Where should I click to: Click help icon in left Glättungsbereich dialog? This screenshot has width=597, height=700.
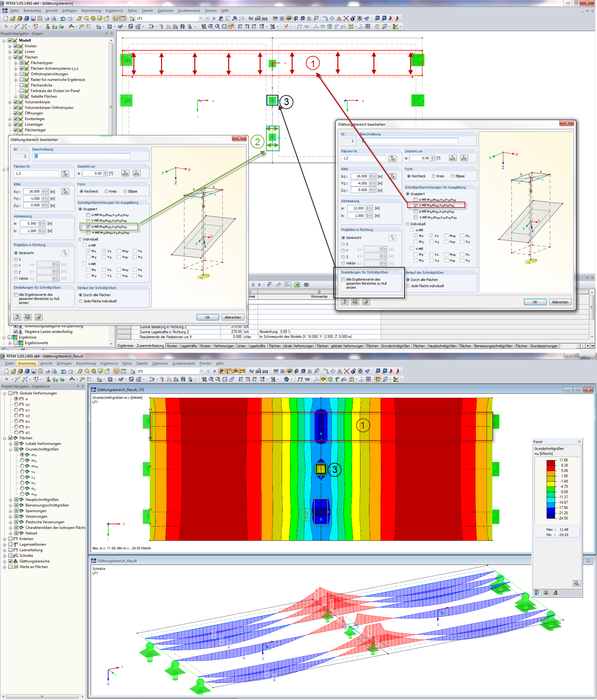click(17, 317)
